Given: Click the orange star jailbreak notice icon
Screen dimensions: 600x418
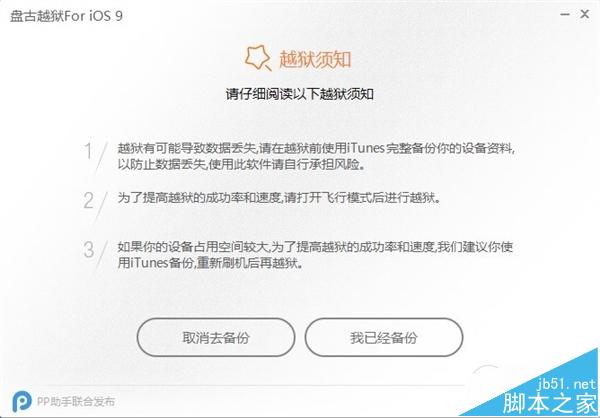Looking at the screenshot, I should (x=258, y=58).
